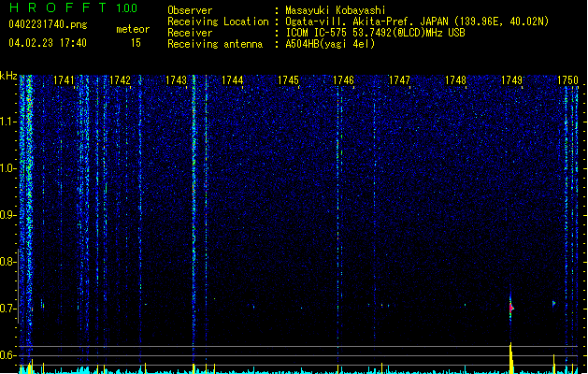Screen dimensions: 588x374
Task: Click the Receiving antenna label
Action: 215,44
